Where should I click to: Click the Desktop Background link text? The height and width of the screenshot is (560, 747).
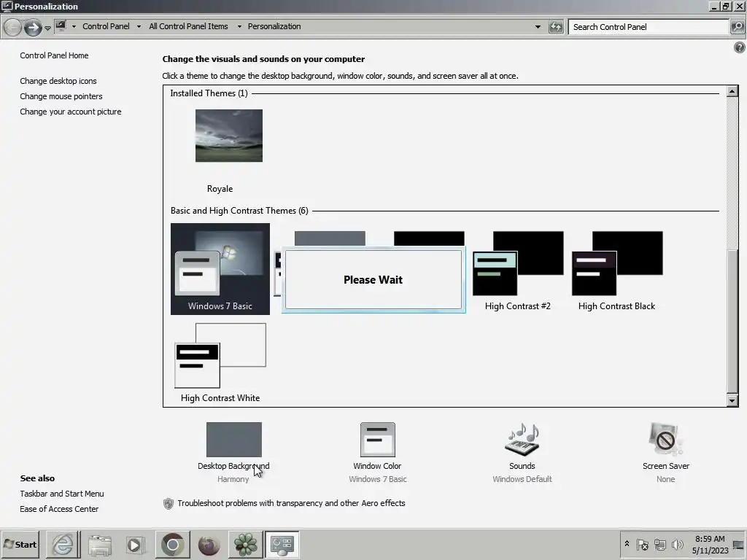click(x=233, y=466)
